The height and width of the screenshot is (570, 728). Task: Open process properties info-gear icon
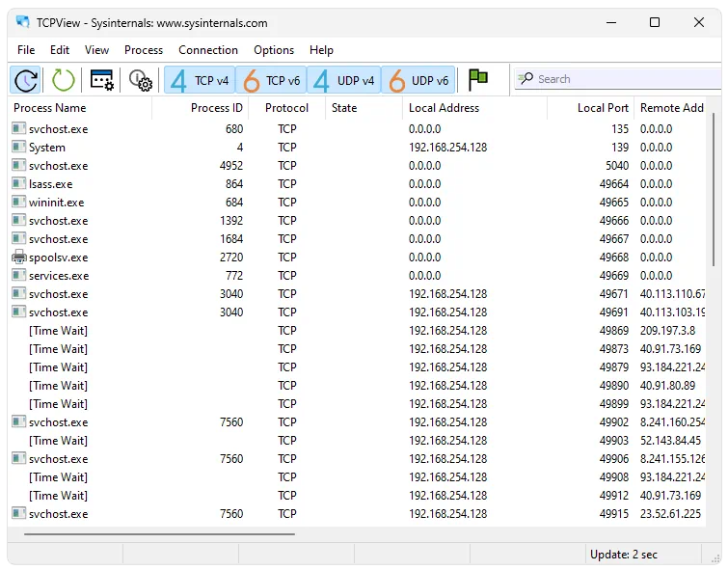point(140,80)
